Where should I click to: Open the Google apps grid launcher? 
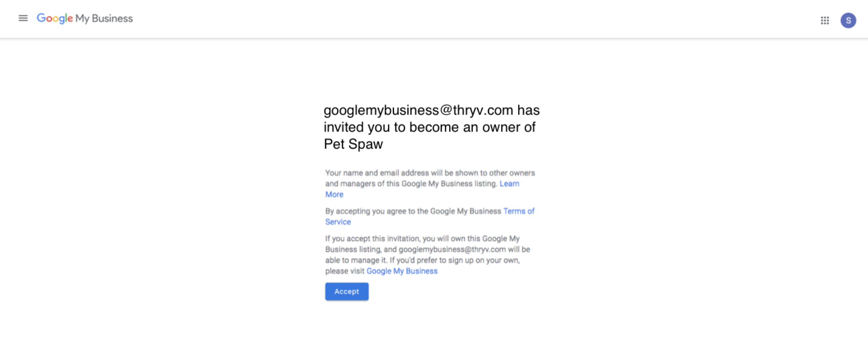click(x=825, y=20)
